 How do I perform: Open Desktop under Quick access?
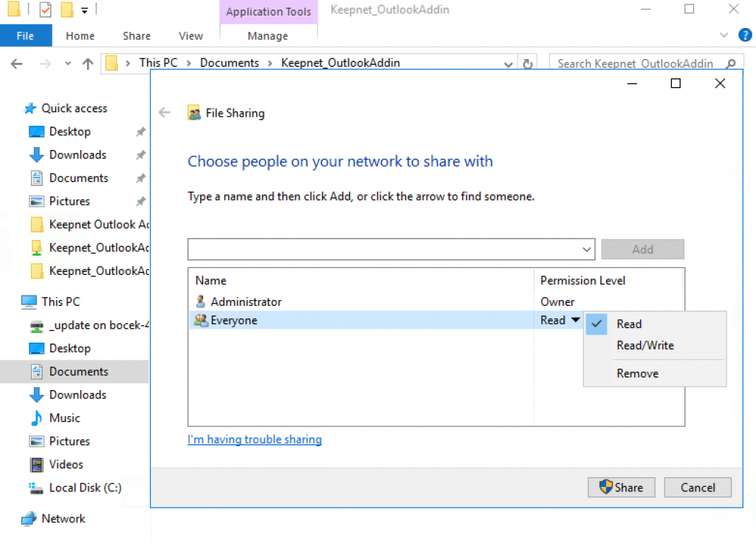70,132
